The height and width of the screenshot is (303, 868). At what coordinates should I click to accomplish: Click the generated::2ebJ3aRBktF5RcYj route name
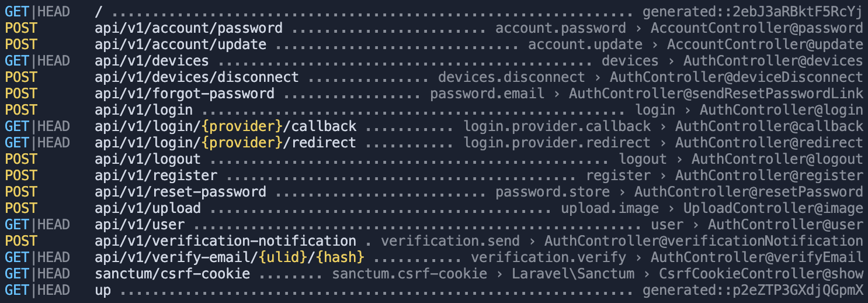[752, 12]
